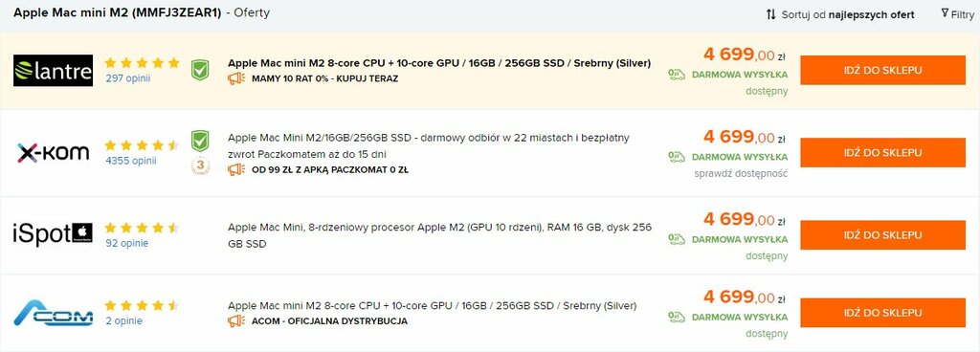Image resolution: width=980 pixels, height=352 pixels.
Task: Click the green shield badge beside x-kom
Action: pos(199,141)
